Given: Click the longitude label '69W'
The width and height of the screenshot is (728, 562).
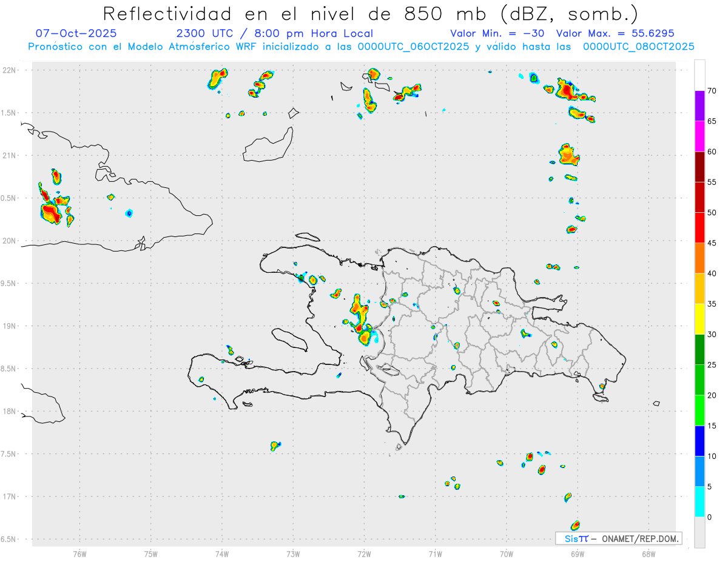Looking at the screenshot, I should pyautogui.click(x=578, y=554).
